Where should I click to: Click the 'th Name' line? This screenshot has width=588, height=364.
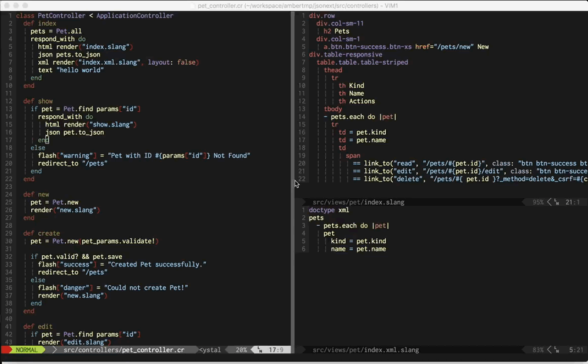(352, 93)
